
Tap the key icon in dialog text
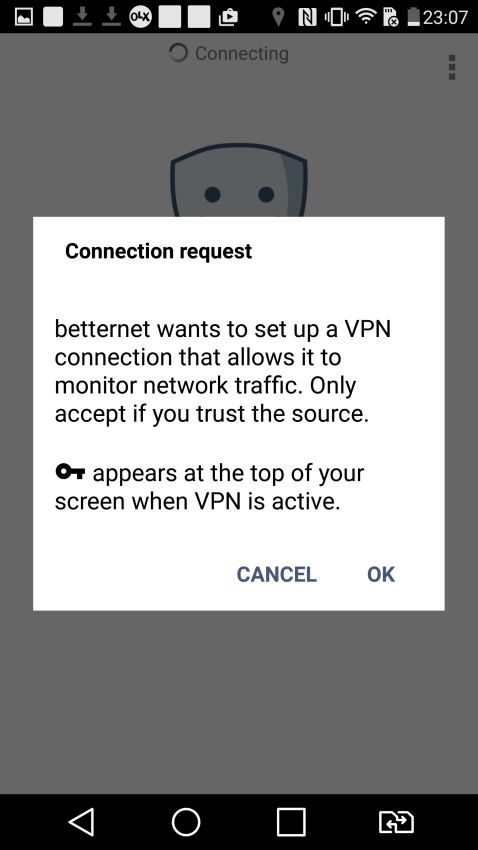pyautogui.click(x=70, y=472)
